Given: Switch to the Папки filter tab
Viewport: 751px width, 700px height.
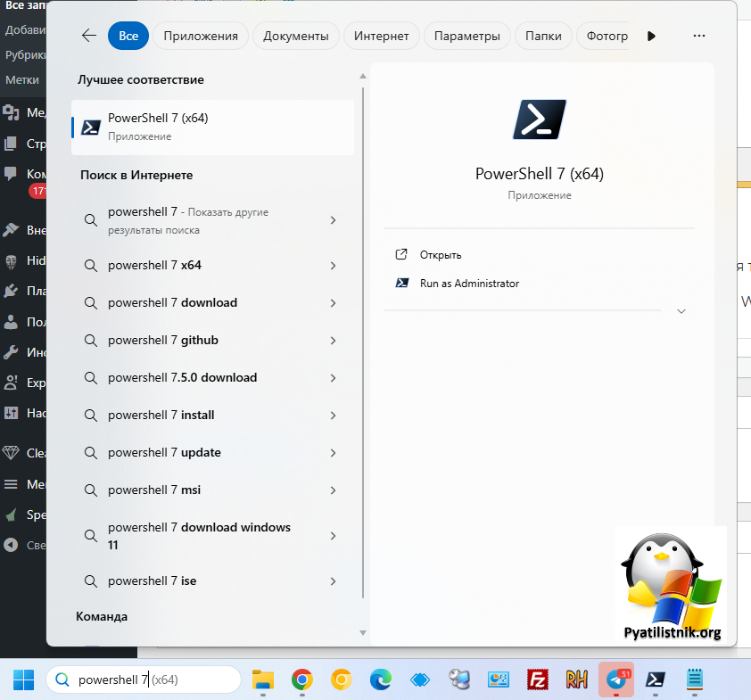Looking at the screenshot, I should 543,36.
